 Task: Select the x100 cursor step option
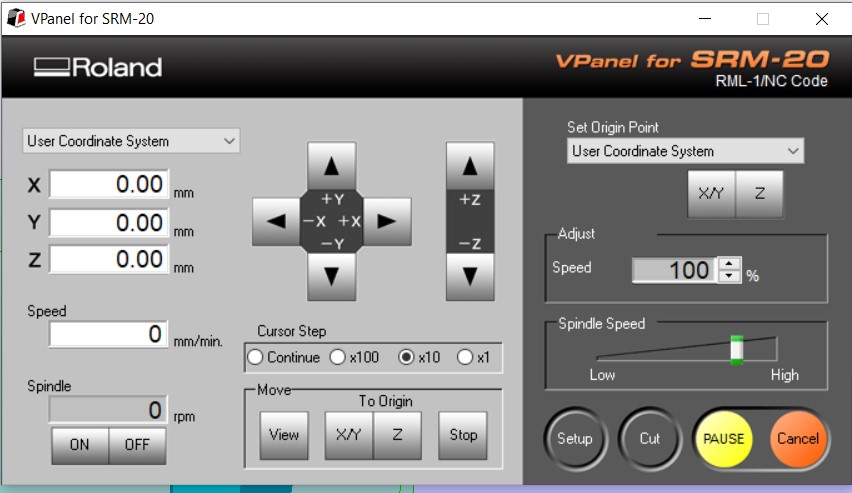(x=354, y=357)
